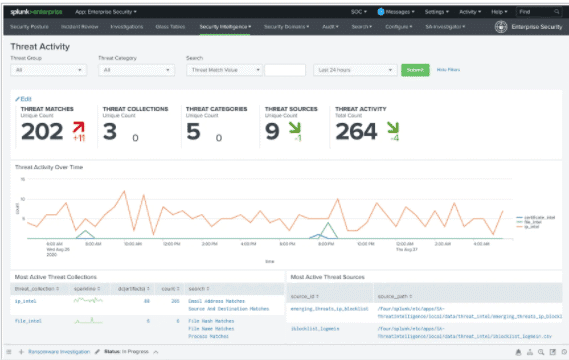Viewport: 569px width, 360px height.
Task: Open the Audit menu
Action: (x=330, y=27)
